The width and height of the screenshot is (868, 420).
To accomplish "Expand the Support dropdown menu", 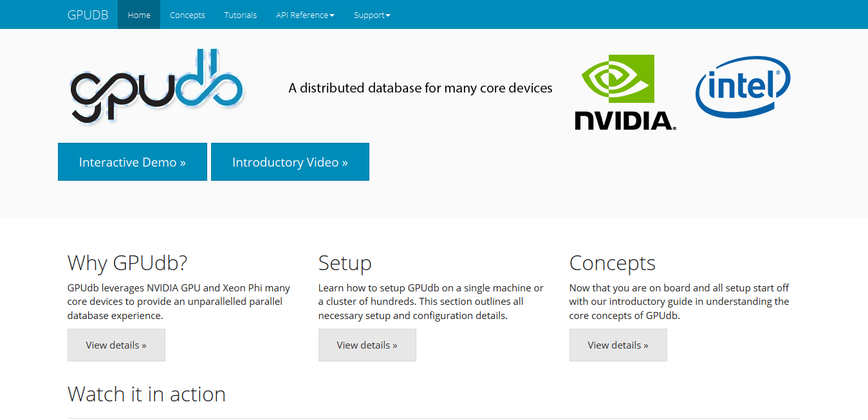I will pyautogui.click(x=372, y=15).
